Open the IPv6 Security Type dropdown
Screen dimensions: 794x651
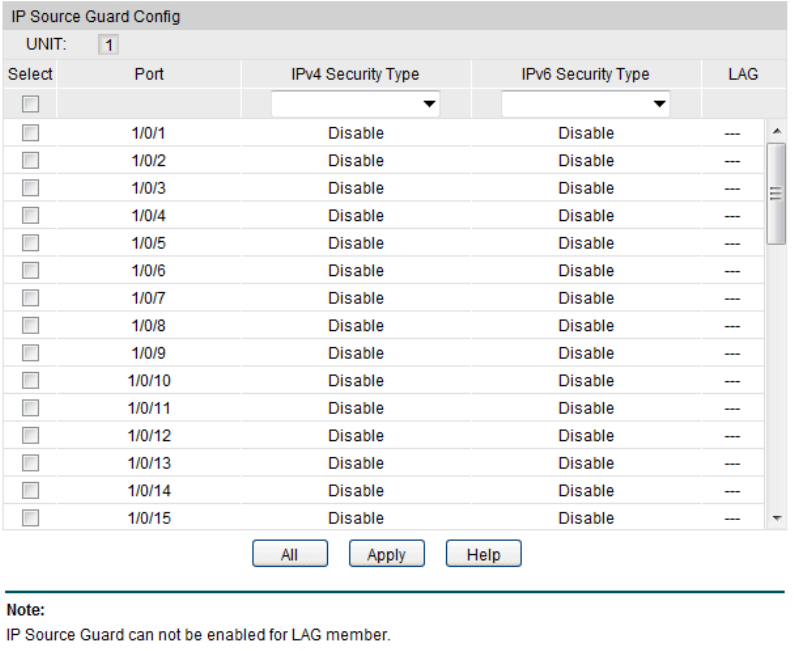pos(585,104)
